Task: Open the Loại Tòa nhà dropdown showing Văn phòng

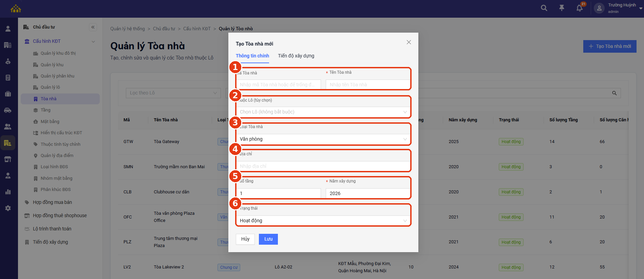Action: [x=323, y=139]
